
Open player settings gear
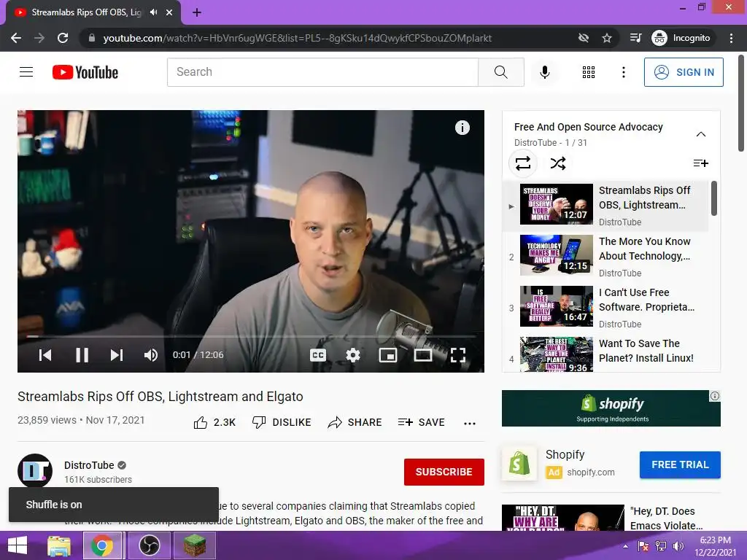(x=353, y=355)
